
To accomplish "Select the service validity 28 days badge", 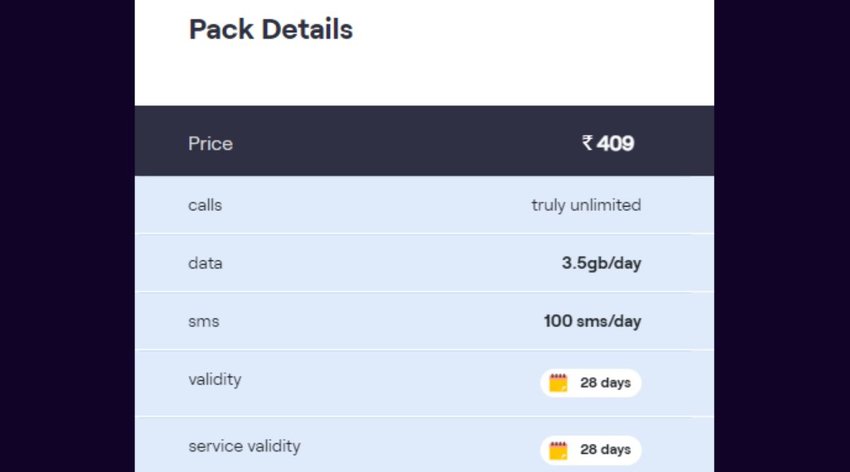I will coord(591,450).
